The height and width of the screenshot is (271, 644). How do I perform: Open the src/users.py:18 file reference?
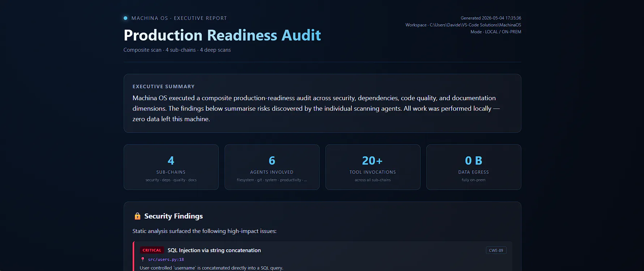tap(166, 259)
